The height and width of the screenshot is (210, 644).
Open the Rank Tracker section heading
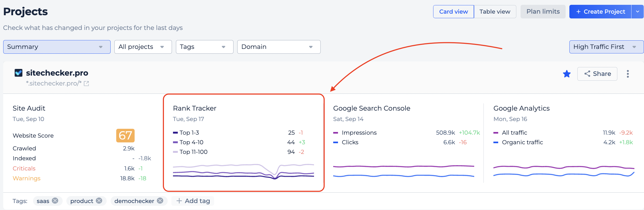pyautogui.click(x=195, y=108)
